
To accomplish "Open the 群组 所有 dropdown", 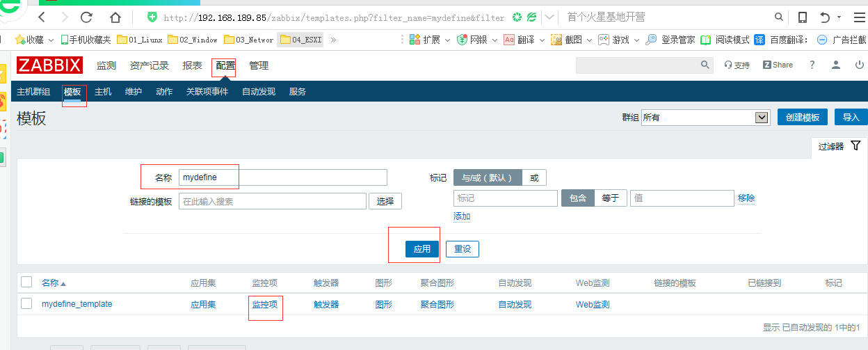I will click(x=705, y=118).
